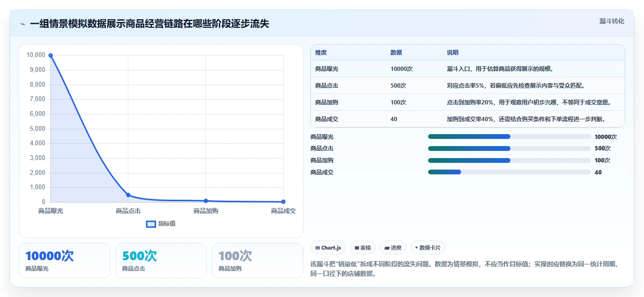Click the 说明 table column header
Viewport: 644px width, 297px height.
tap(452, 53)
